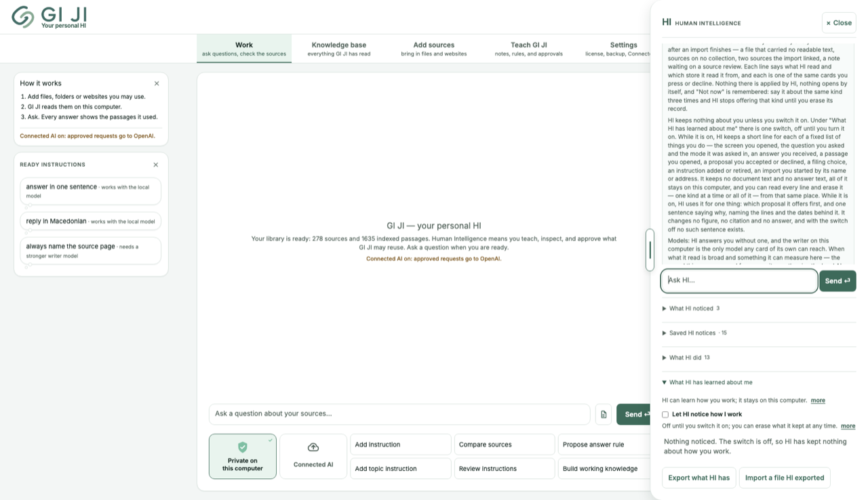The height and width of the screenshot is (500, 868).
Task: Click the 'Connected AI on' notice under library status
Action: [x=434, y=259]
